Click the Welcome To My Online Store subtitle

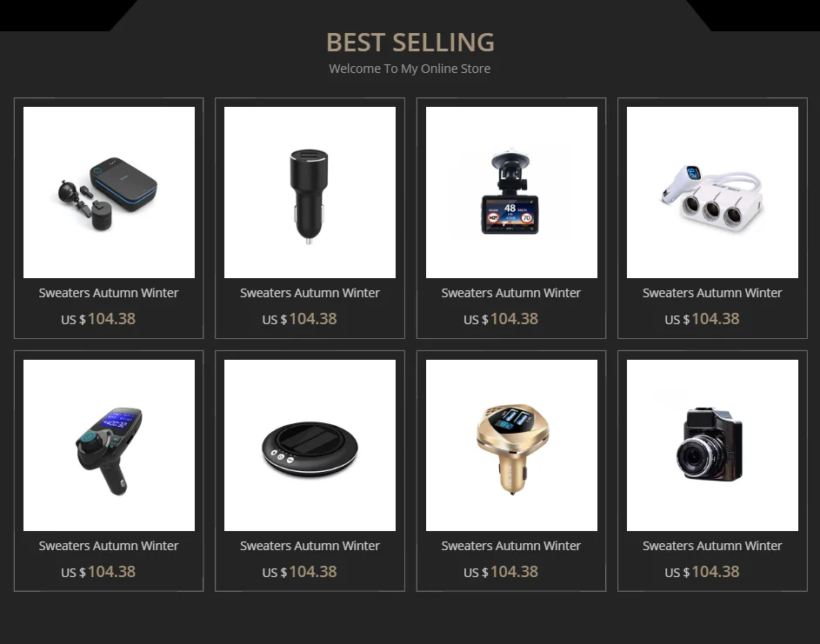click(410, 69)
